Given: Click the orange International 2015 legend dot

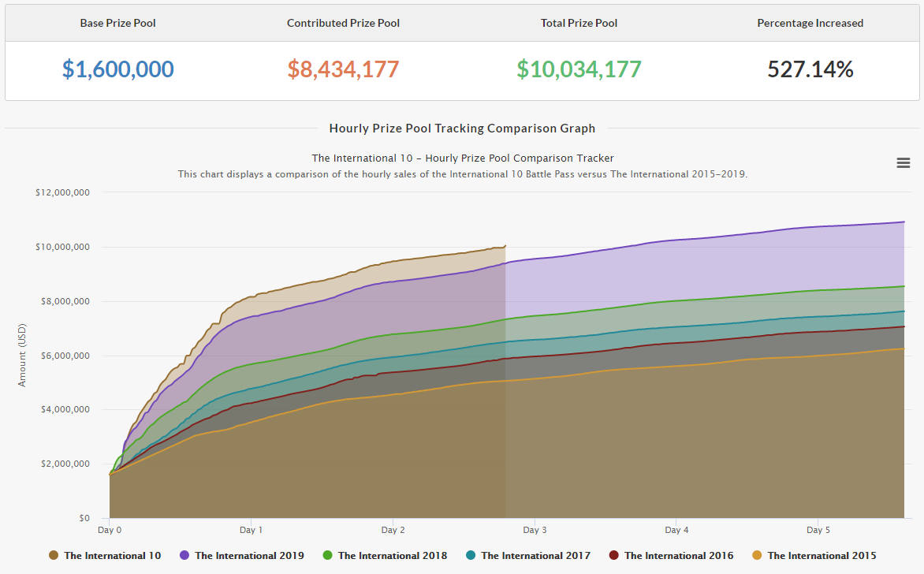Looking at the screenshot, I should pos(757,555).
